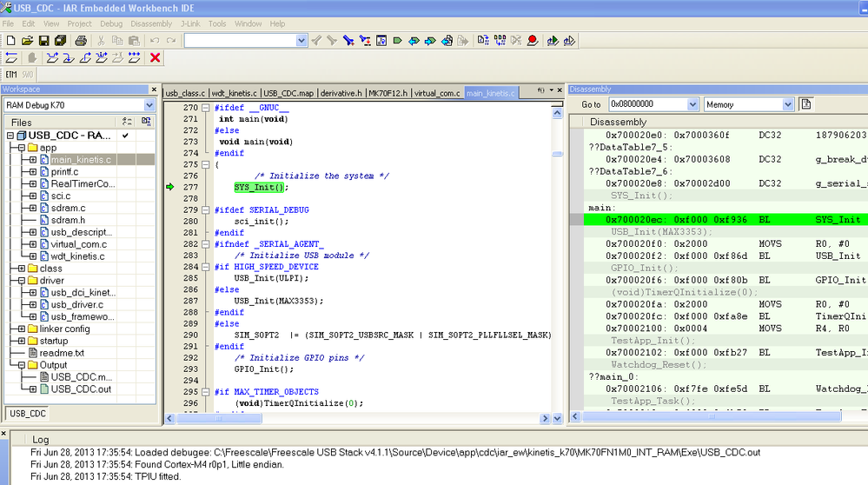Collapse the #ifdef fold at line 270
Viewport: 868px width, 485px height.
coord(207,108)
